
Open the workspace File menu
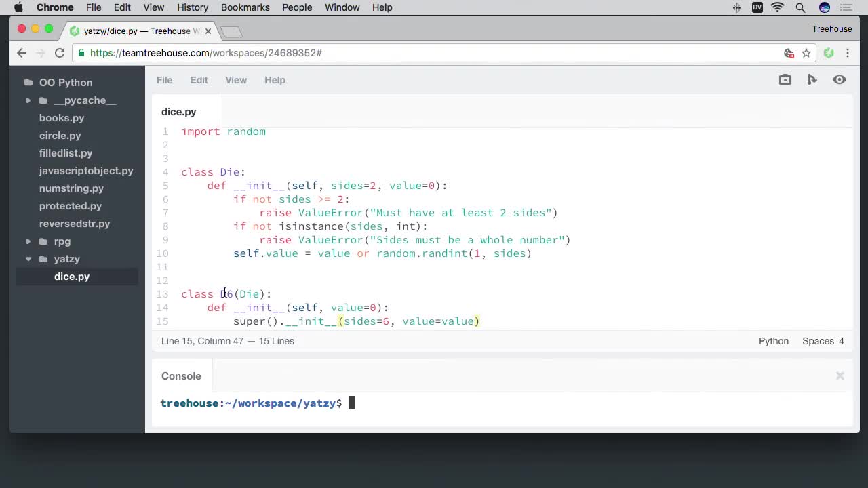coord(164,79)
